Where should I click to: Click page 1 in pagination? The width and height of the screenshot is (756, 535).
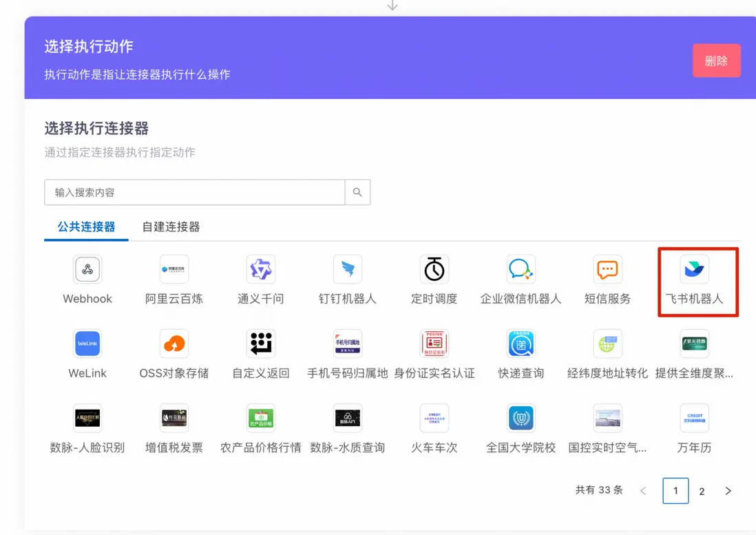click(675, 491)
